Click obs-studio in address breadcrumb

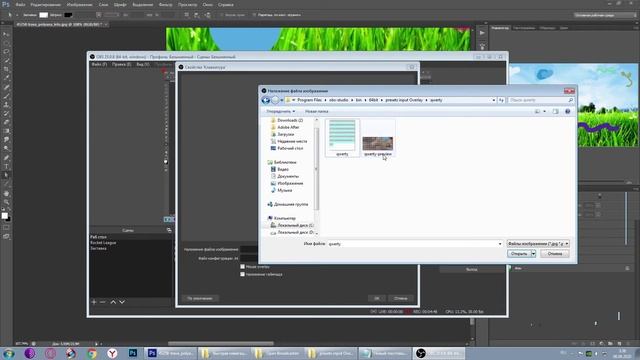coord(339,100)
